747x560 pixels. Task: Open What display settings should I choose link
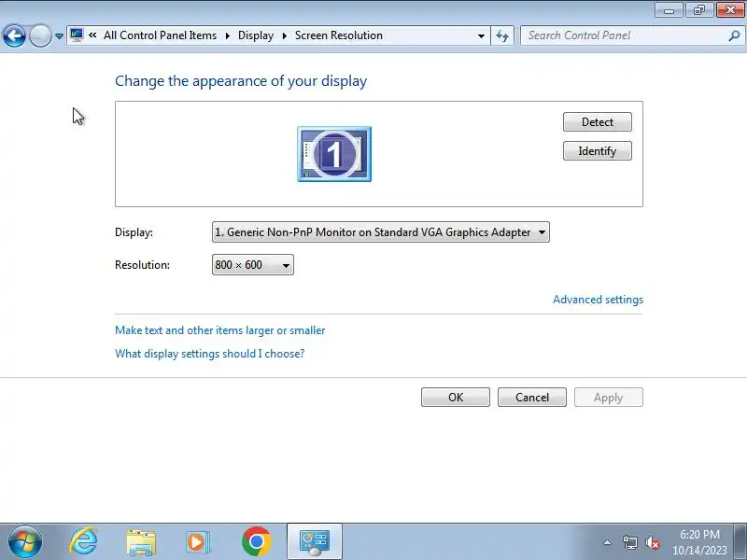coord(209,354)
